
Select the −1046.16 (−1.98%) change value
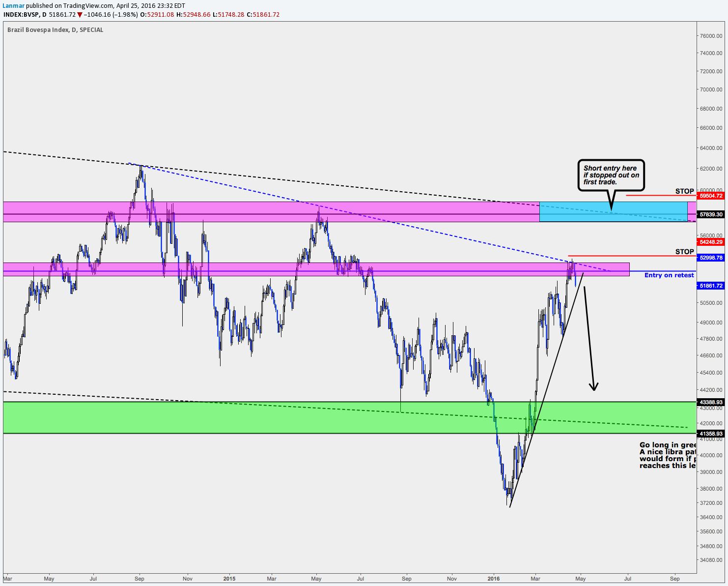pos(111,15)
